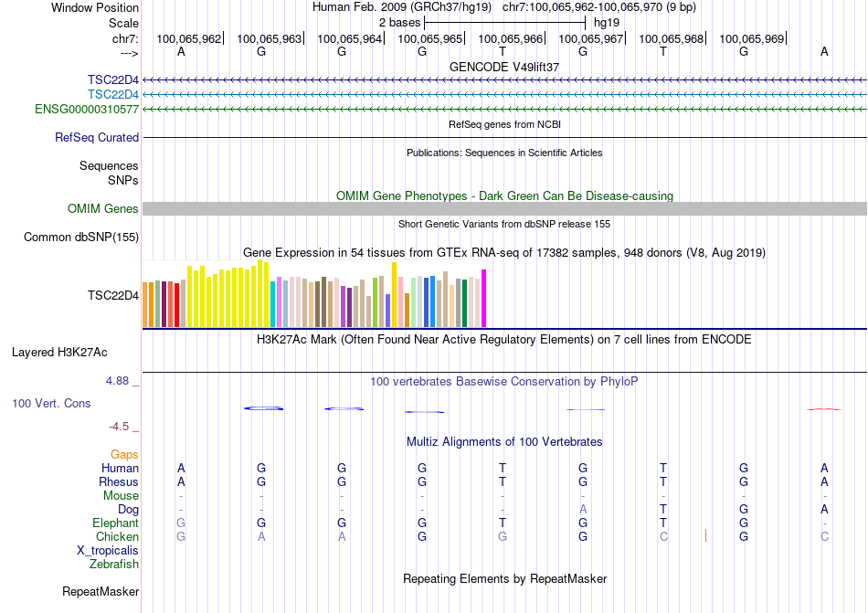Click the light blue TSC22D4 track label

point(113,94)
